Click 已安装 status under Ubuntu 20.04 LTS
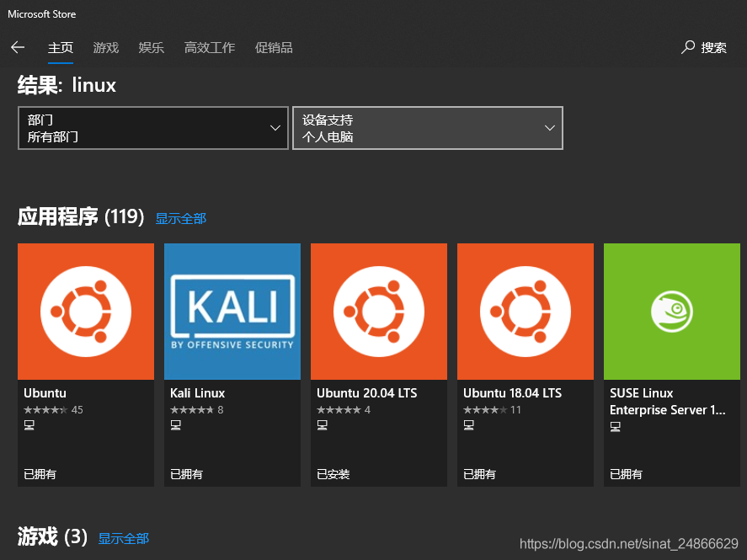 click(333, 474)
